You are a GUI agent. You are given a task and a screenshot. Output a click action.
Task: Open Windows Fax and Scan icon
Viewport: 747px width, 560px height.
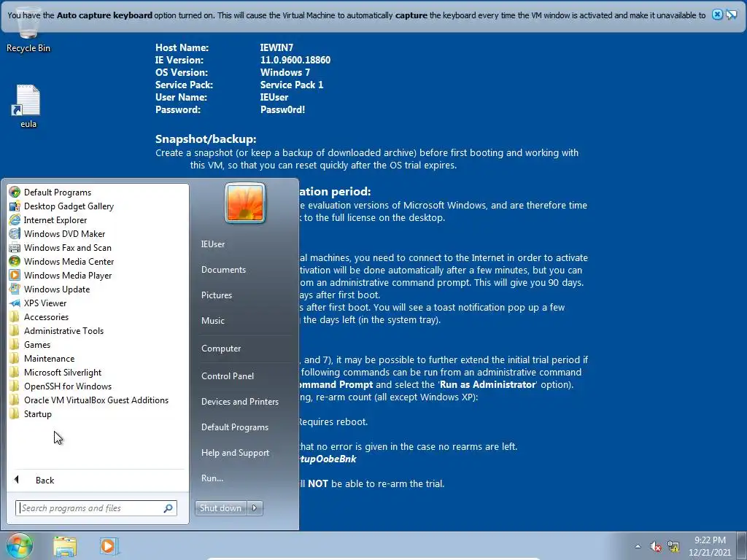pyautogui.click(x=15, y=248)
